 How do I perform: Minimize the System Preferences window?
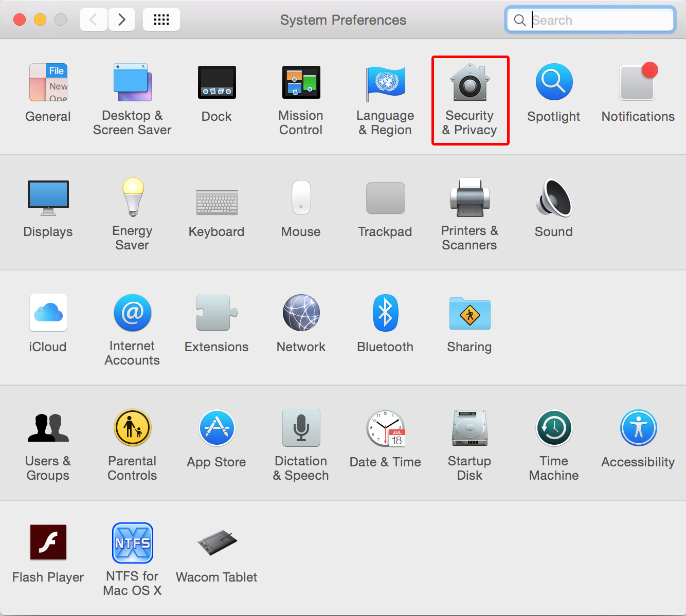[40, 20]
